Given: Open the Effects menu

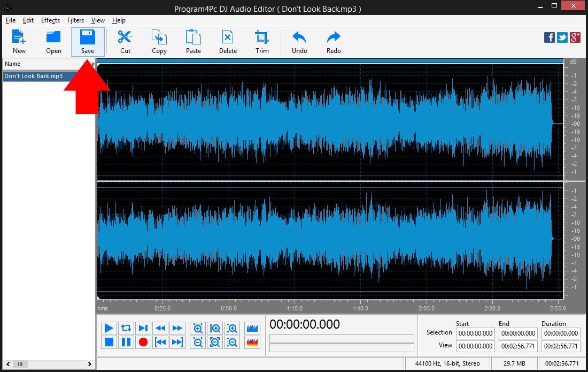Looking at the screenshot, I should (x=50, y=20).
